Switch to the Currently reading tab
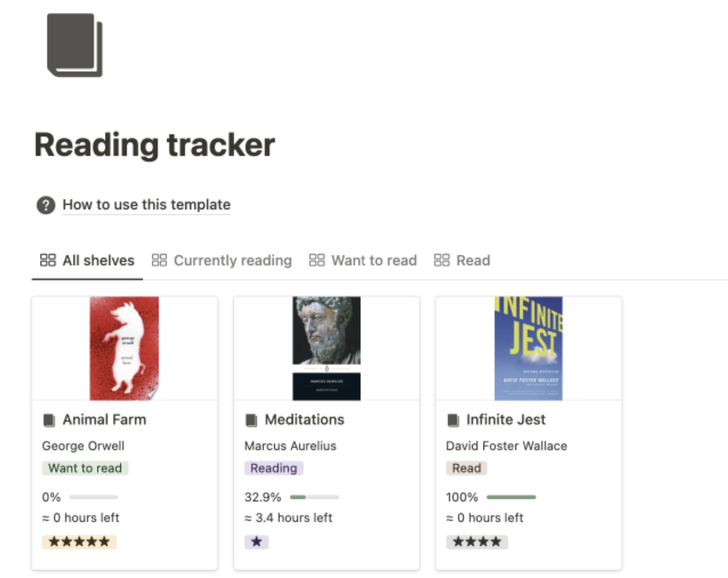This screenshot has height=578, width=728. pos(232,260)
